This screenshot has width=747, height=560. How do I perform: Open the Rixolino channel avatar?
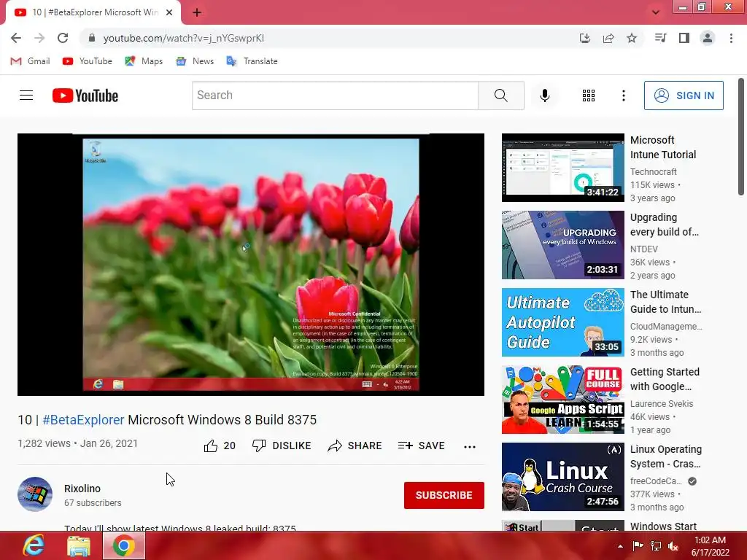tap(35, 494)
